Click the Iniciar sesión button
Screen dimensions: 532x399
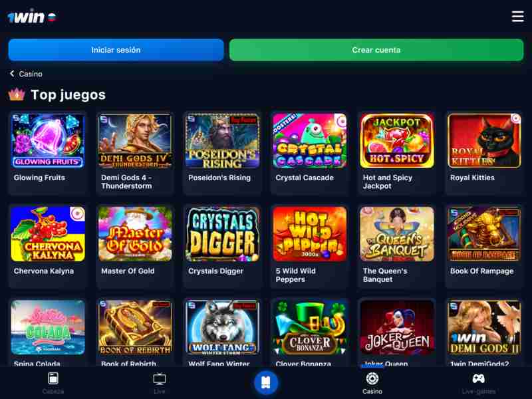coord(116,50)
